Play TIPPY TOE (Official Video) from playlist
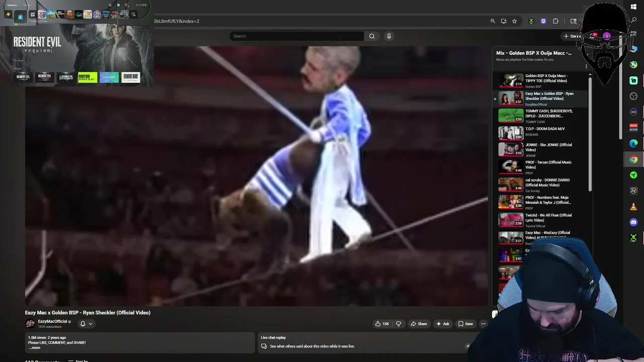Viewport: 644px width, 362px height. pyautogui.click(x=543, y=80)
